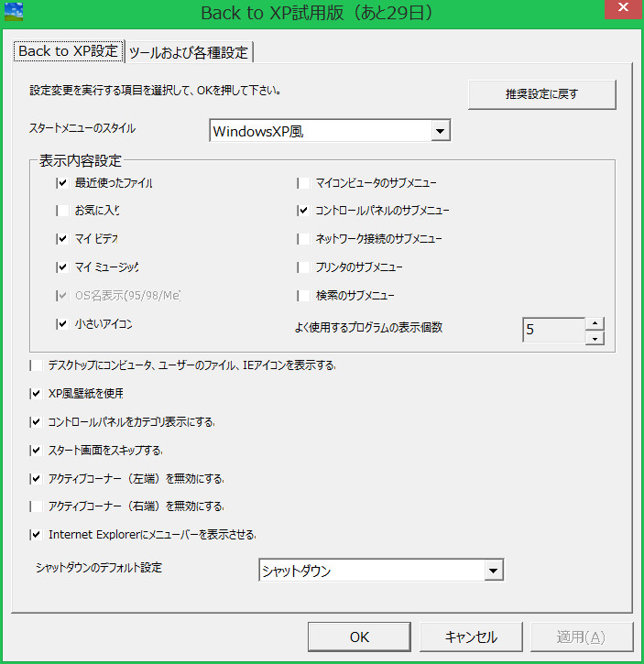Toggle コントロールパネルをカテゴリ表示にする checkbox

tap(37, 422)
